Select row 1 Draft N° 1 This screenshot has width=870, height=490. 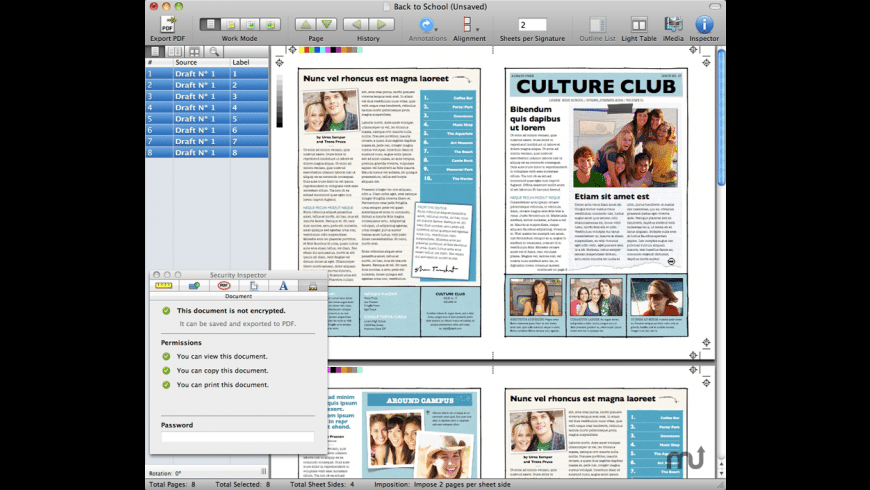pyautogui.click(x=207, y=74)
